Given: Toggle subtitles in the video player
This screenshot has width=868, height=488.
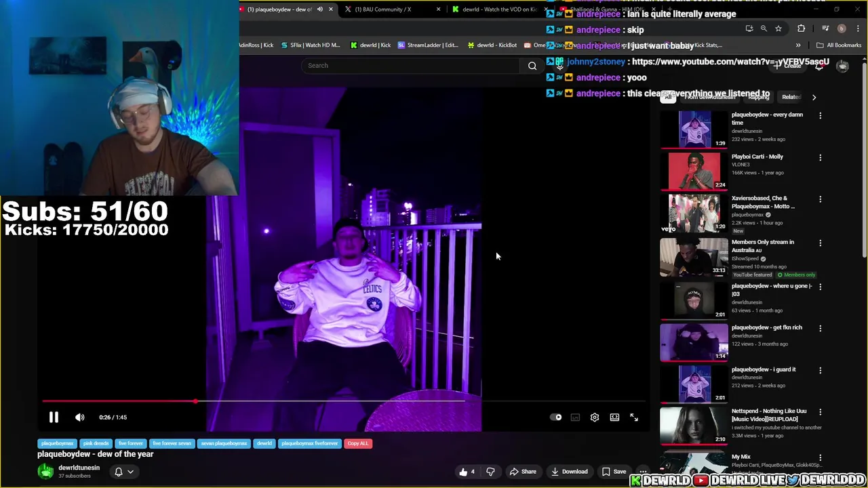Looking at the screenshot, I should (575, 418).
